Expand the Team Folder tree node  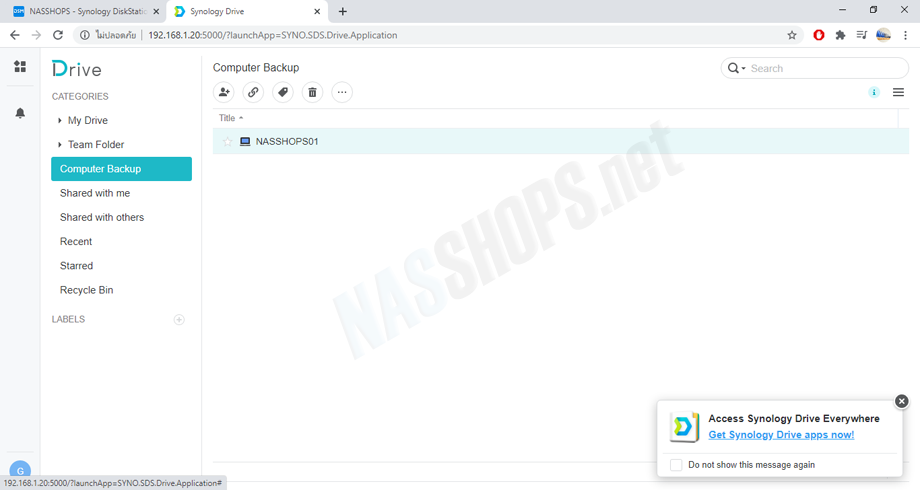(x=59, y=144)
